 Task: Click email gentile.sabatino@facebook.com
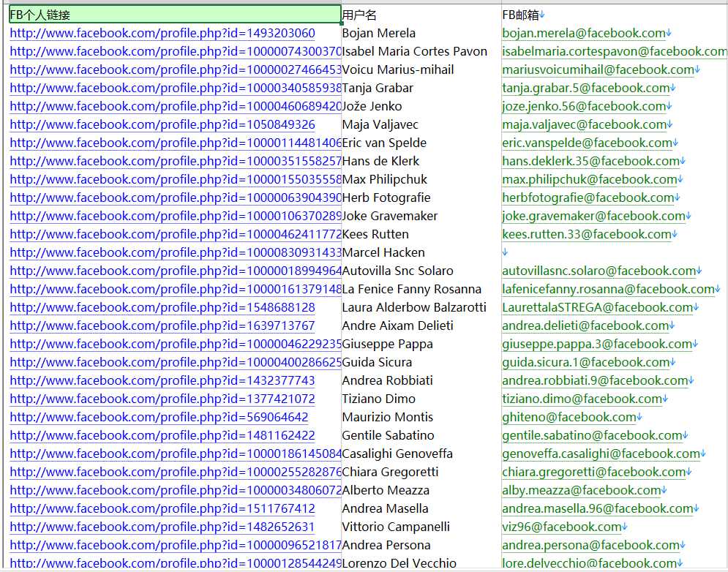click(593, 435)
